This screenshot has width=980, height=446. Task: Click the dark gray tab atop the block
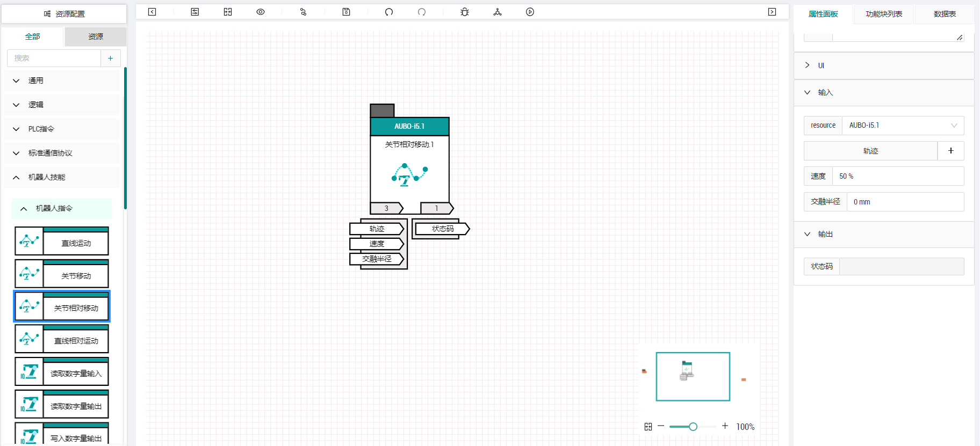coord(383,111)
